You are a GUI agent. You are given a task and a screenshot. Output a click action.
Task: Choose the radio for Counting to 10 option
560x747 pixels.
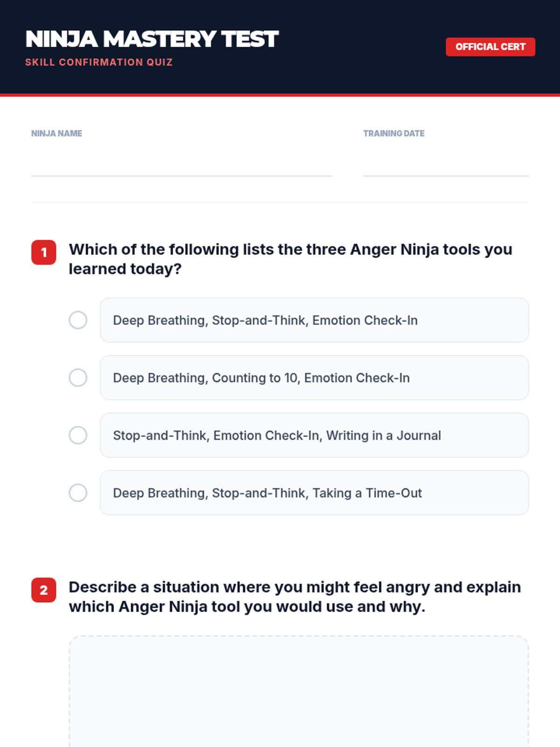78,378
